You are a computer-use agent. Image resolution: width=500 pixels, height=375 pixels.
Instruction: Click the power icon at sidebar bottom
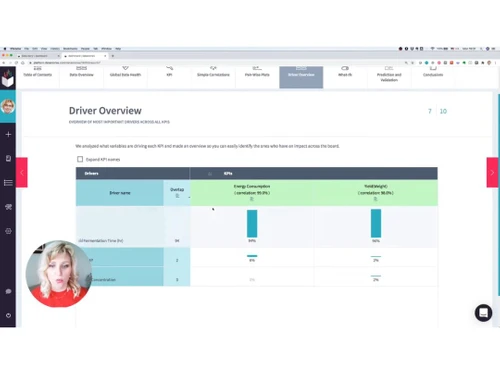(8, 315)
